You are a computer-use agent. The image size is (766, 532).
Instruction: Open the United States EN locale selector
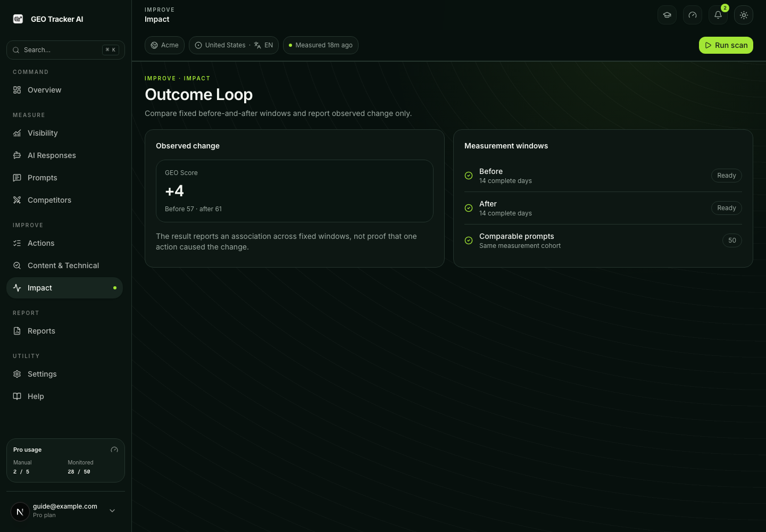pos(234,45)
